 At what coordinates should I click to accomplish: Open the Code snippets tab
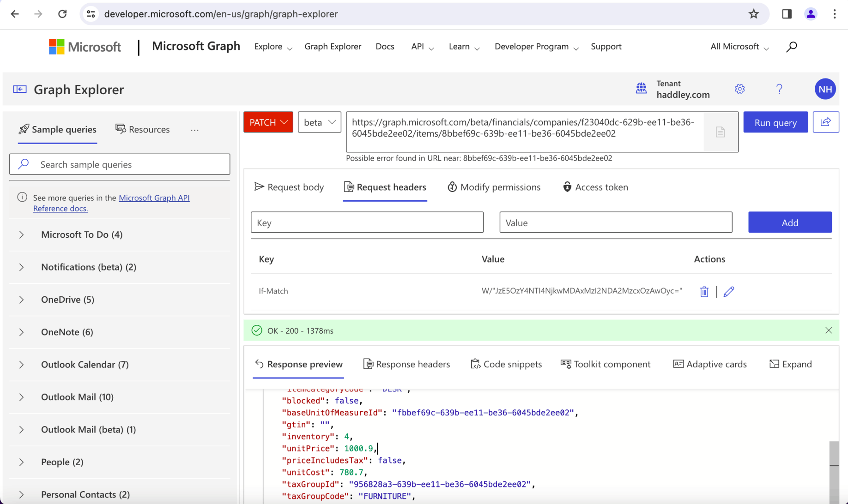coord(506,364)
